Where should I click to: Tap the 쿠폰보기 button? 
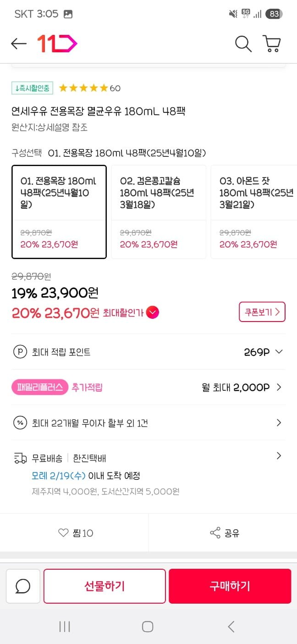(262, 312)
